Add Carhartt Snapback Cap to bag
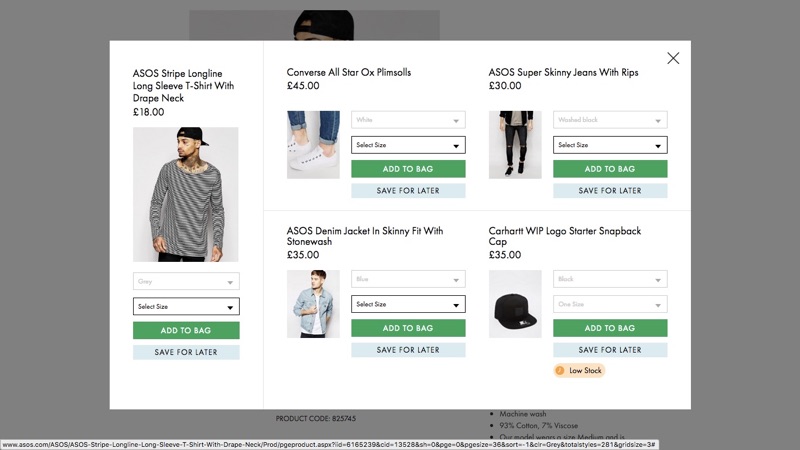 click(610, 328)
